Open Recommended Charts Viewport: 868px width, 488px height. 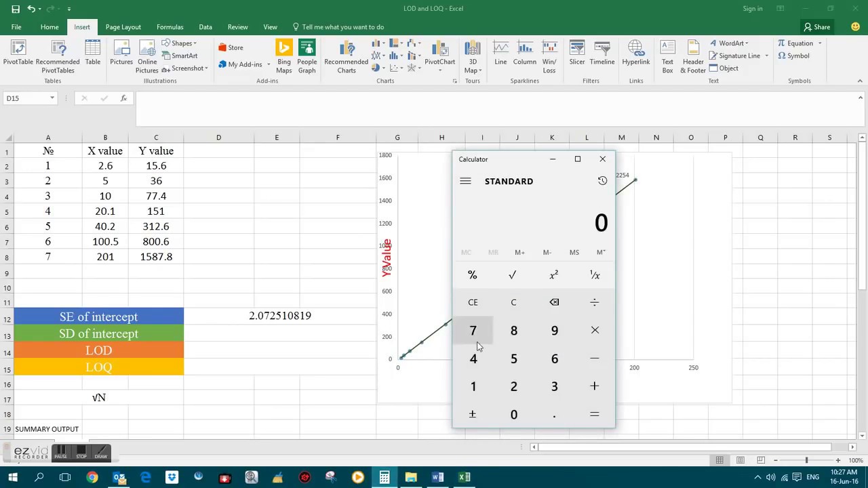click(x=347, y=57)
